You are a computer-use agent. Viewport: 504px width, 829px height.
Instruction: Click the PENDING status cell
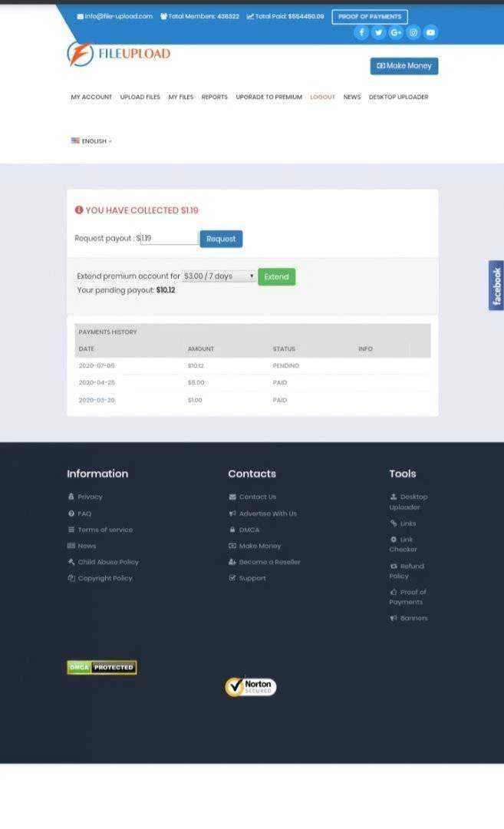[x=286, y=366]
